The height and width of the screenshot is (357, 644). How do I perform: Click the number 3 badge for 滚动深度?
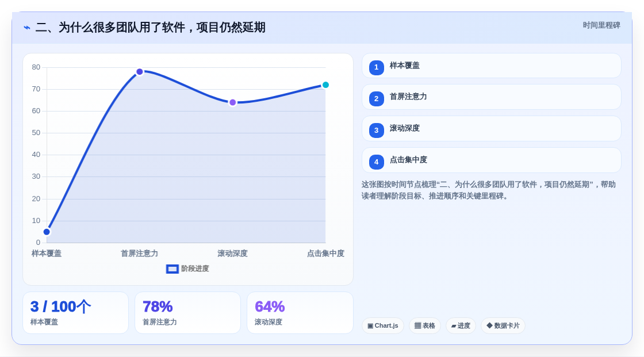[x=376, y=130]
